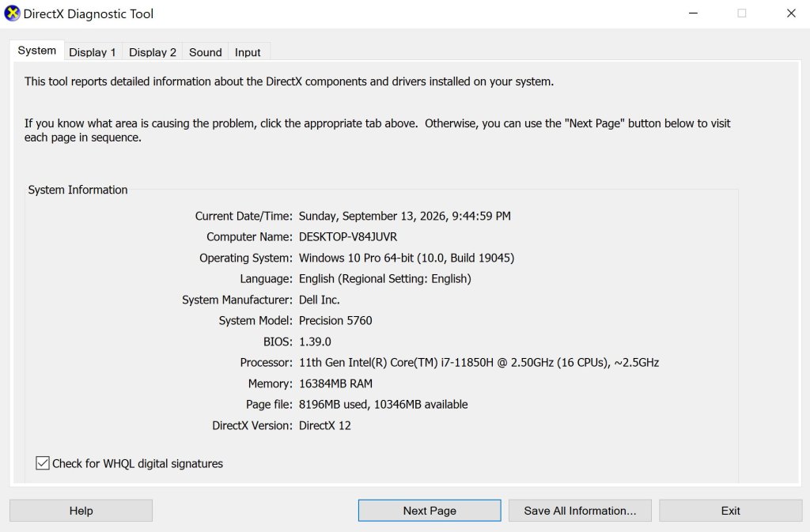
Task: Go to the Input tab
Action: 248,52
